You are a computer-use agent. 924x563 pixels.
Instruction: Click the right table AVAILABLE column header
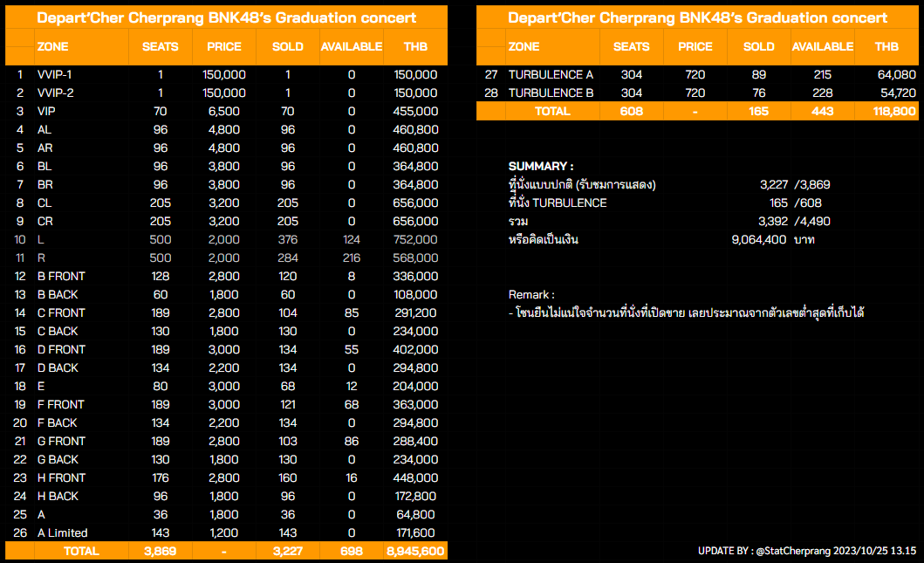point(823,46)
